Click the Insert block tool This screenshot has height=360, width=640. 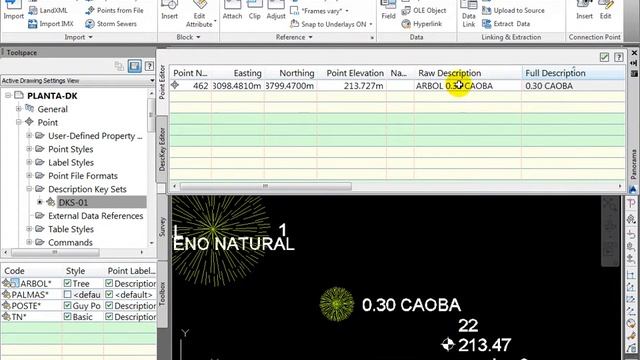(x=169, y=10)
